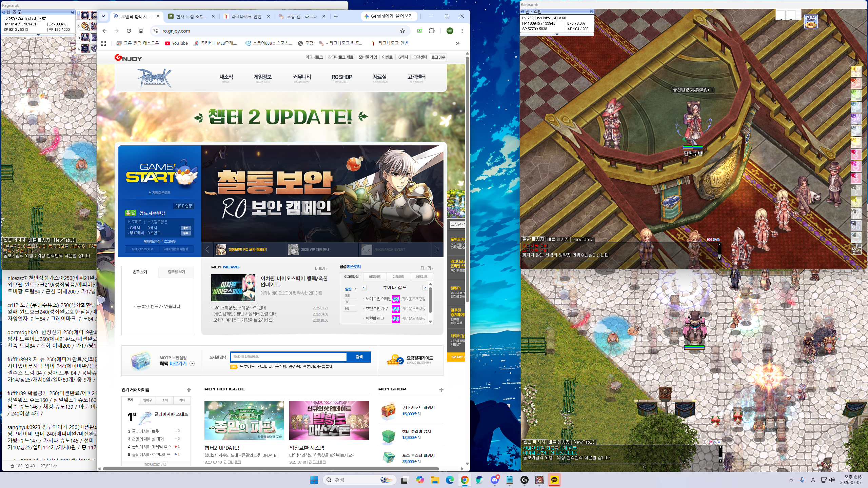This screenshot has width=868, height=488.
Task: Toggle volume icon in system tray
Action: click(x=832, y=480)
